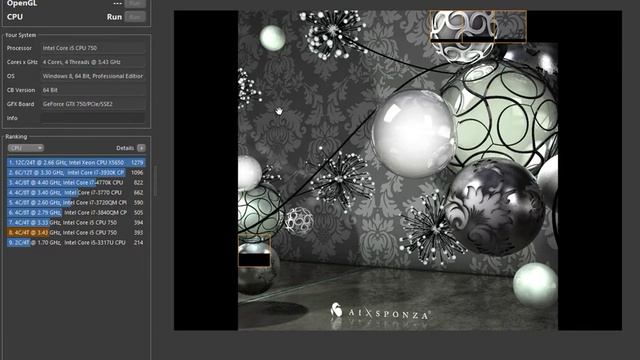Select ranking entry 7 Core i5 750 at 3.33 GHz
Screen dimensions: 640x360
(x=76, y=222)
